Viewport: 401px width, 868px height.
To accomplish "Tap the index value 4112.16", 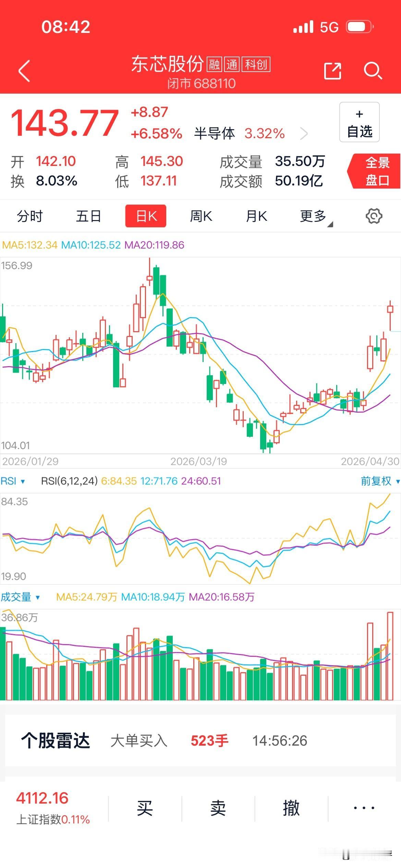I will pyautogui.click(x=42, y=798).
